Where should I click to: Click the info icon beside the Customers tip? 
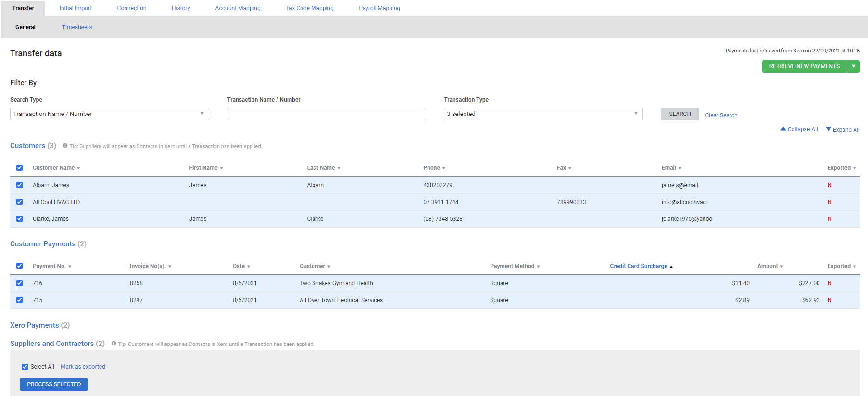pyautogui.click(x=65, y=146)
